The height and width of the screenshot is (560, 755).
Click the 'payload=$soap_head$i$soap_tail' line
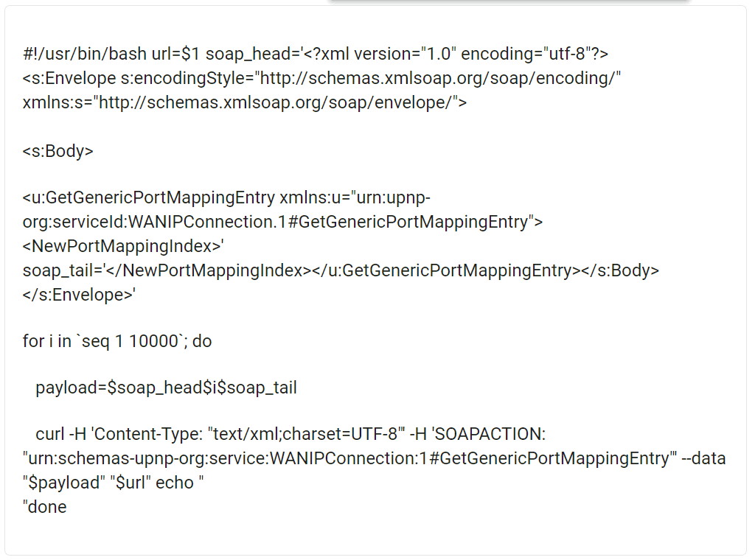(166, 388)
